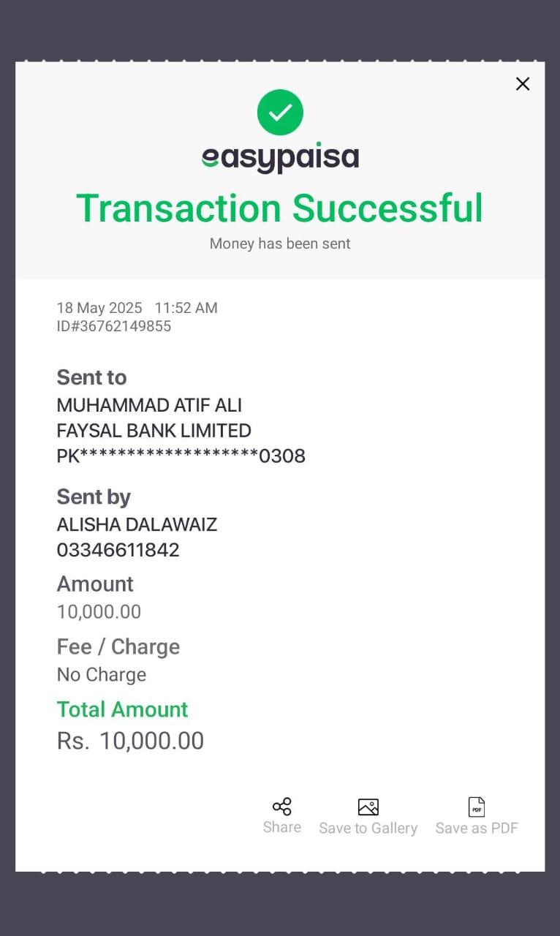Select the Transaction Successful heading
Viewport: 560px width, 936px height.
point(280,208)
